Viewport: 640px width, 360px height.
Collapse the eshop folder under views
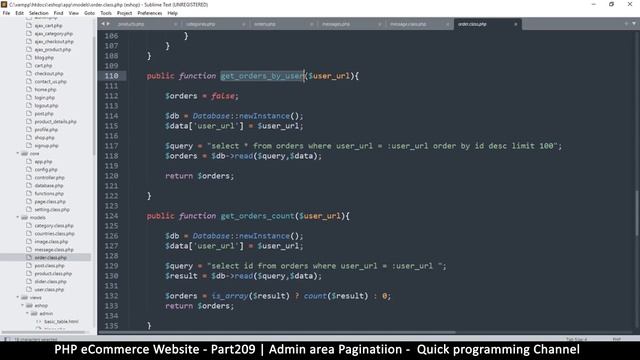(22, 305)
